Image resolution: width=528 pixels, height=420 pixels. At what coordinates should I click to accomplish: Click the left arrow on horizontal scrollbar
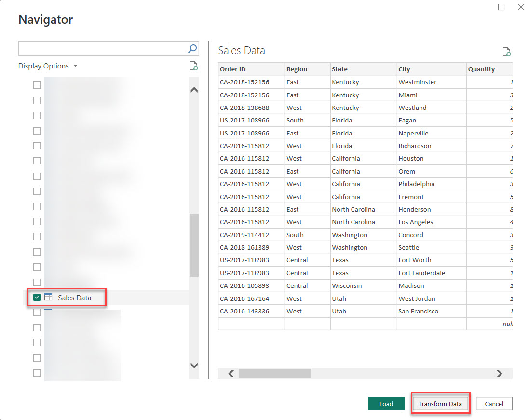230,374
